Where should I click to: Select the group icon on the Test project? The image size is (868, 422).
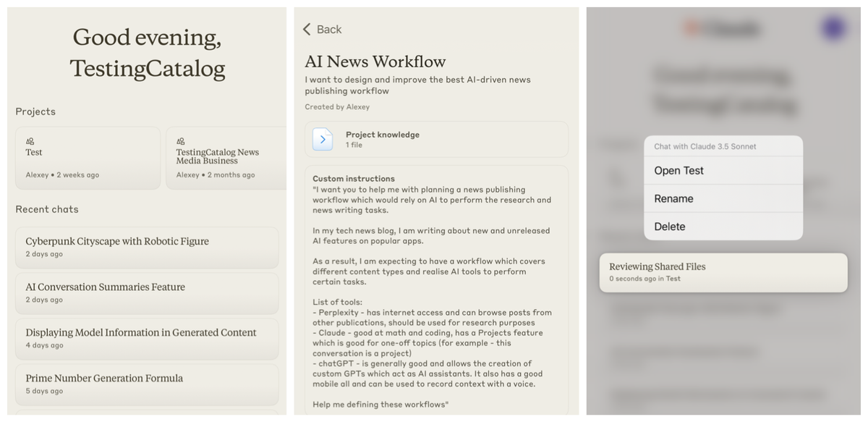point(28,141)
